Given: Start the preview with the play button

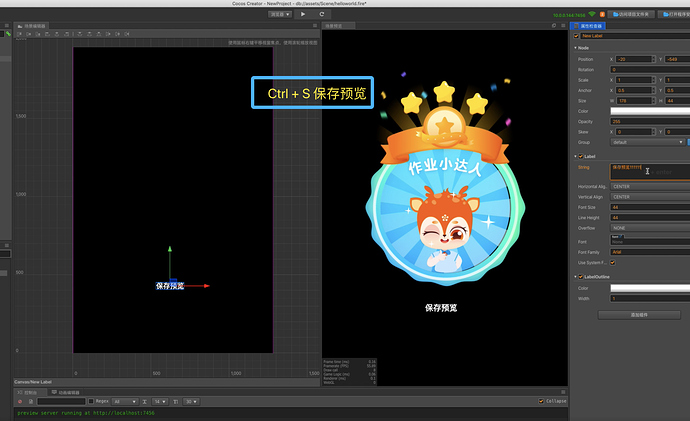Looking at the screenshot, I should point(303,14).
